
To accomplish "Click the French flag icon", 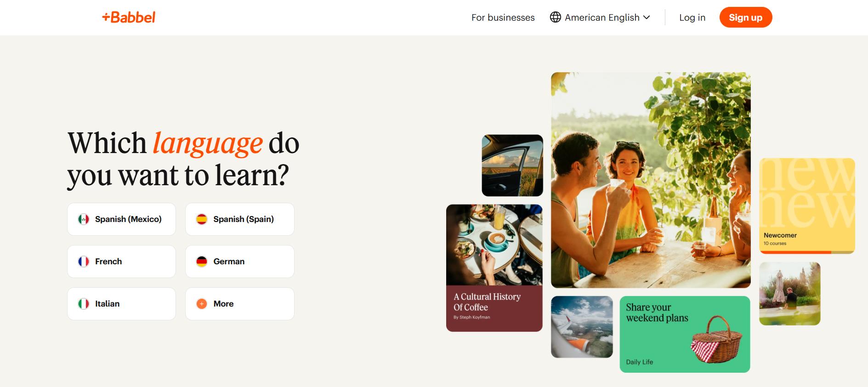I will (84, 262).
